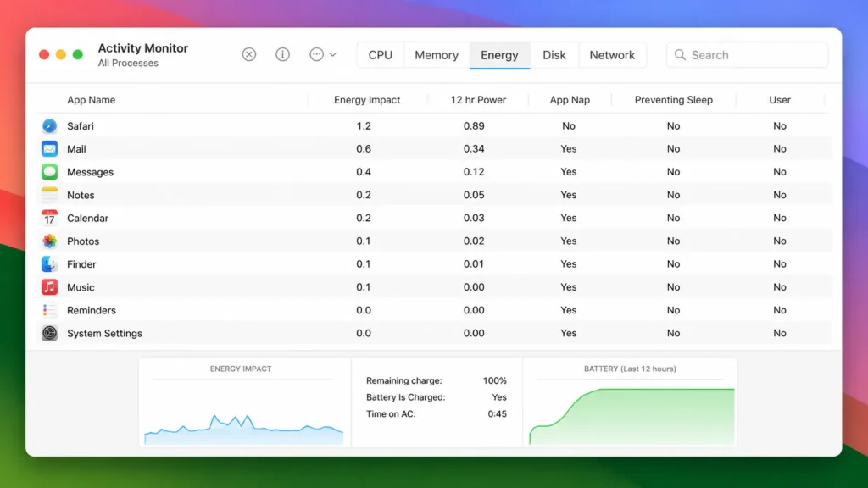The width and height of the screenshot is (868, 488).
Task: Open the process info icon
Action: pyautogui.click(x=282, y=54)
